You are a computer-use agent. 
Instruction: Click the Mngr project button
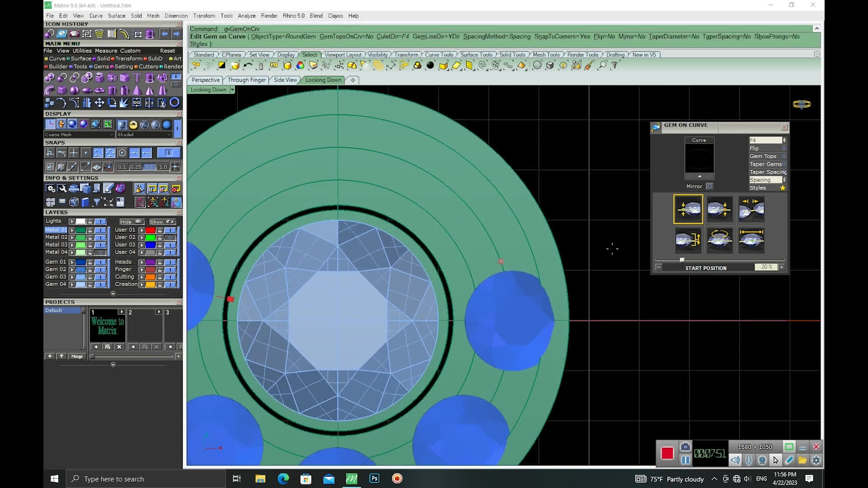[77, 356]
